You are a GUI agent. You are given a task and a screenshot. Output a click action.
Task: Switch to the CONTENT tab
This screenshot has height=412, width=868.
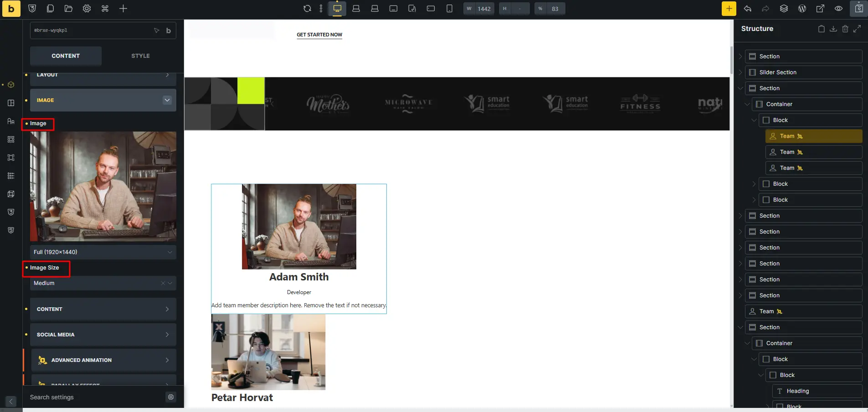(66, 56)
